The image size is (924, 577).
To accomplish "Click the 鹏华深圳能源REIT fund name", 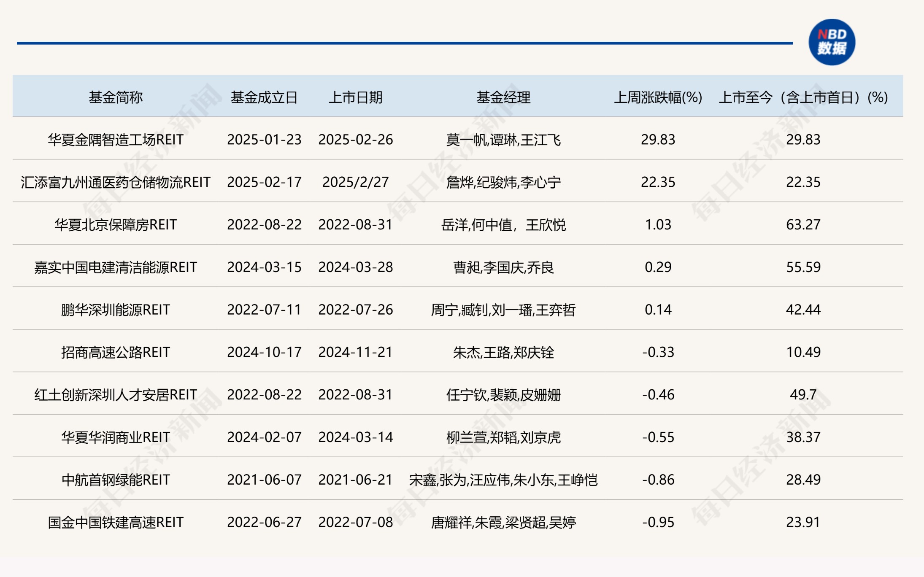I will coord(114,310).
